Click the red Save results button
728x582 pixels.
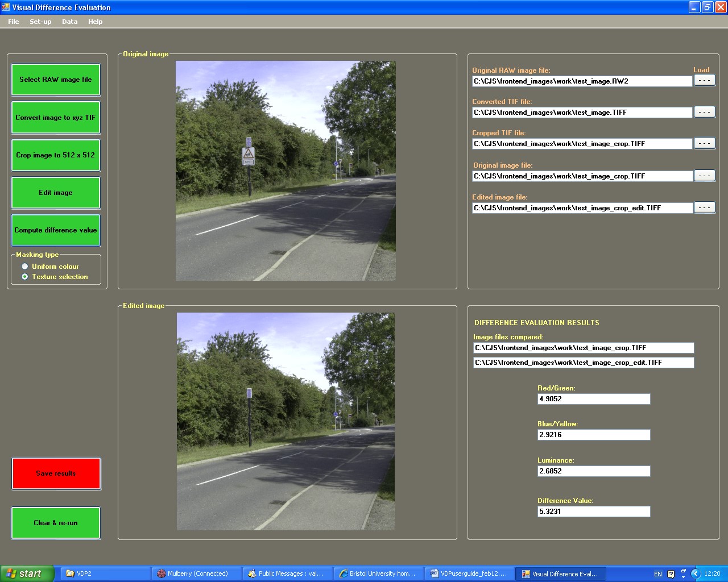[x=56, y=473]
